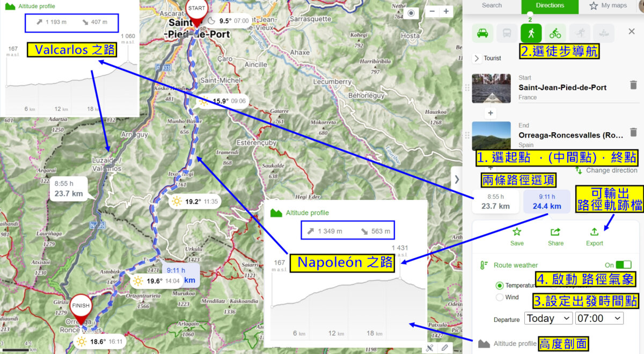Center map on my current location
This screenshot has height=354, width=644.
411,12
